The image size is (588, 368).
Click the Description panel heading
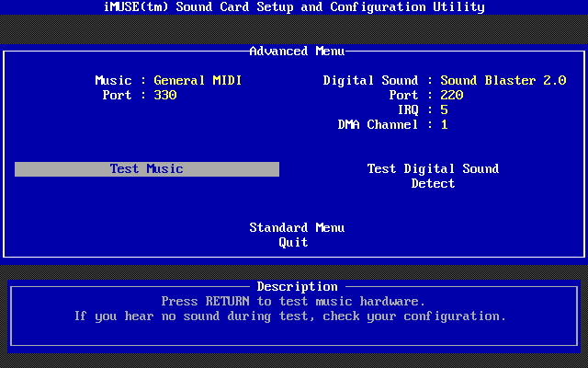(297, 287)
